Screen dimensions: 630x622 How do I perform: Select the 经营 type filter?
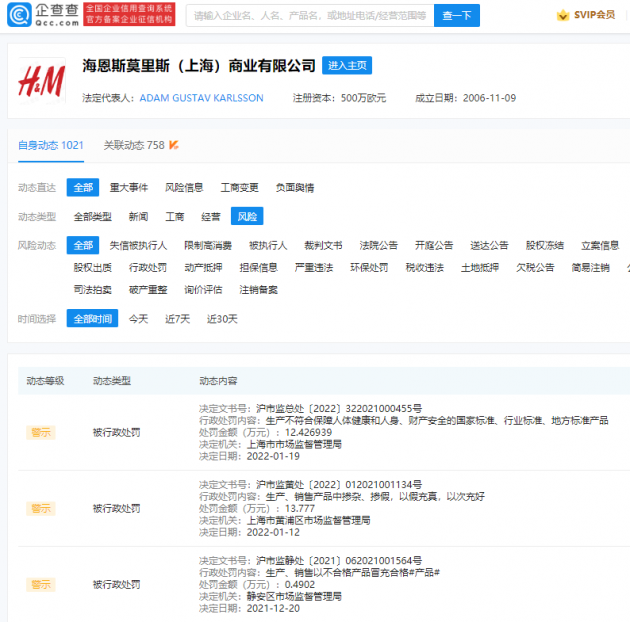pos(211,217)
